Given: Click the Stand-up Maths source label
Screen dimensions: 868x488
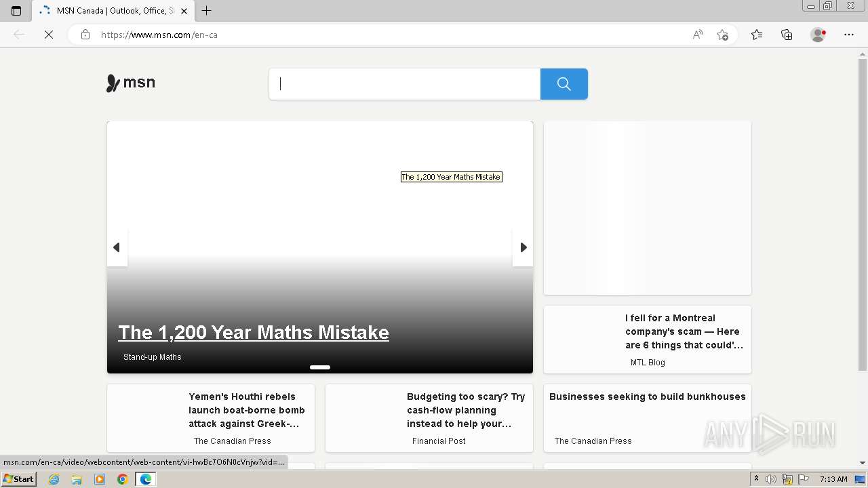Looking at the screenshot, I should coord(153,357).
